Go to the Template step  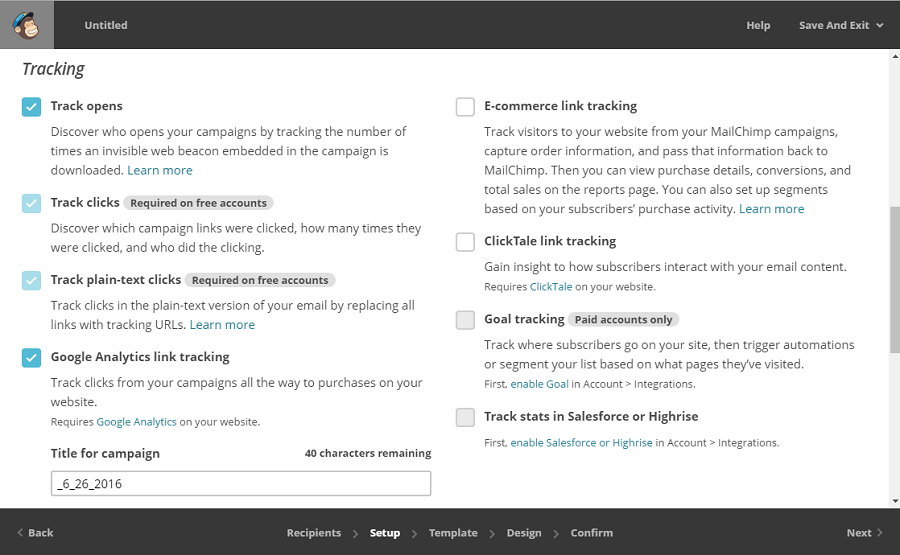[x=453, y=533]
